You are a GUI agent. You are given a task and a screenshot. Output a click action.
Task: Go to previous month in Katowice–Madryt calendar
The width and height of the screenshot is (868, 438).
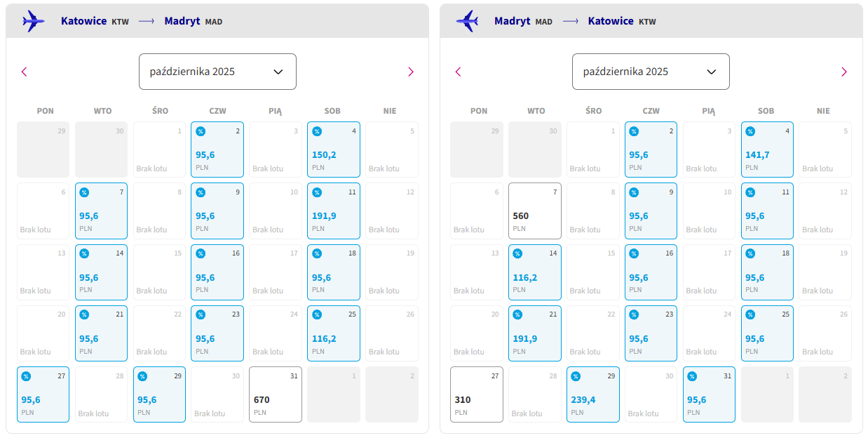pyautogui.click(x=25, y=72)
